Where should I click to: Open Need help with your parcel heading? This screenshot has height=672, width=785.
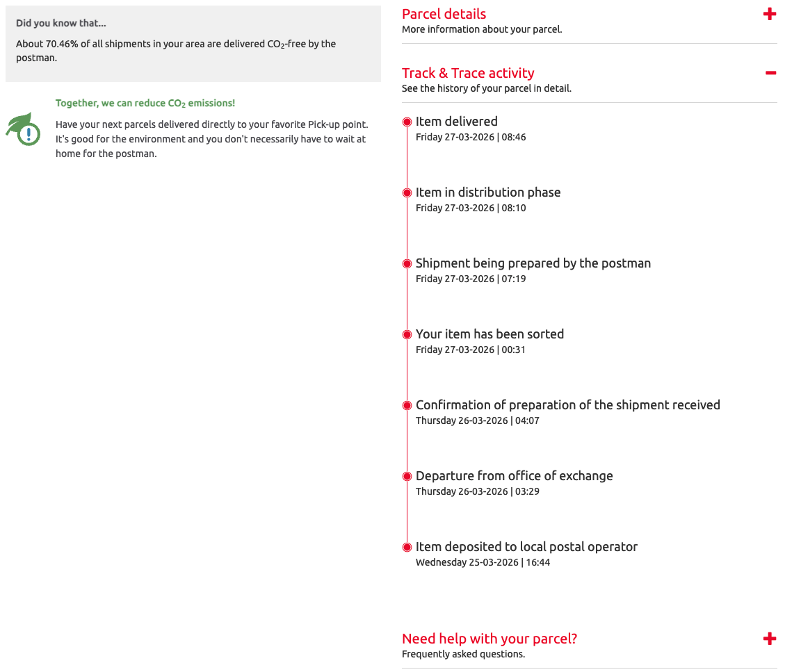coord(489,639)
